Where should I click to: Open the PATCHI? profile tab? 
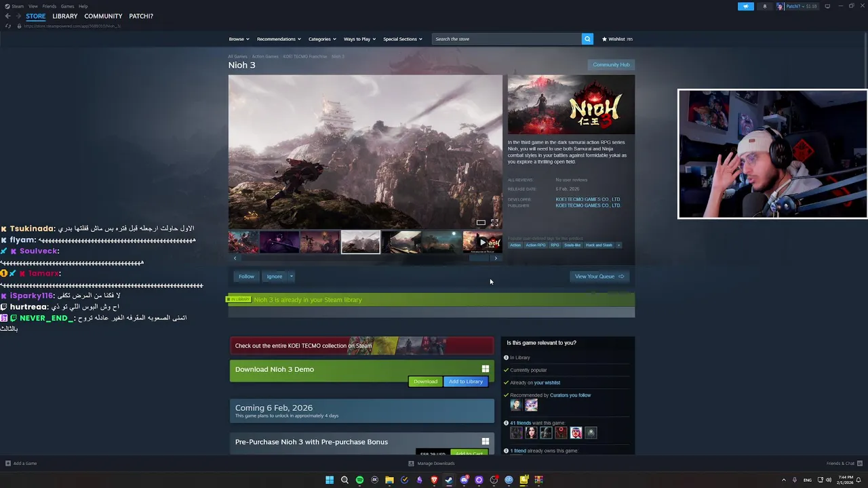pos(141,16)
